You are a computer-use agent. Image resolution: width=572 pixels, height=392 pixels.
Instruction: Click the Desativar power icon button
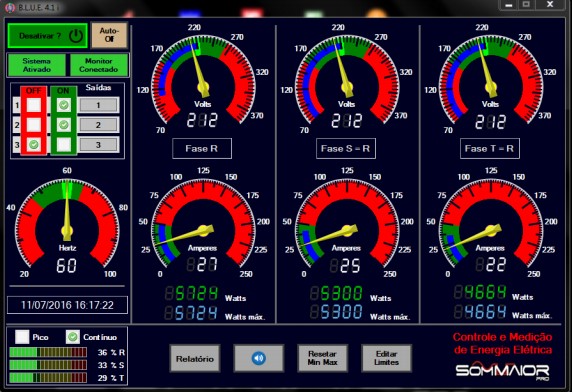coord(47,36)
